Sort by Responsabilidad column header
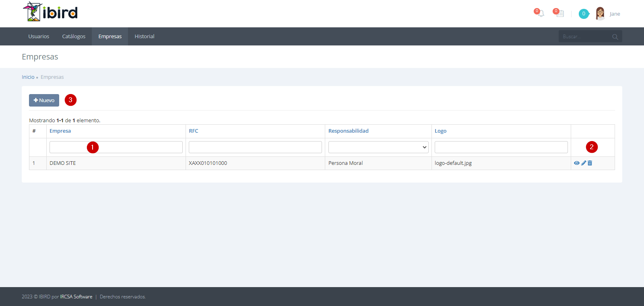Image resolution: width=644 pixels, height=306 pixels. pyautogui.click(x=349, y=131)
